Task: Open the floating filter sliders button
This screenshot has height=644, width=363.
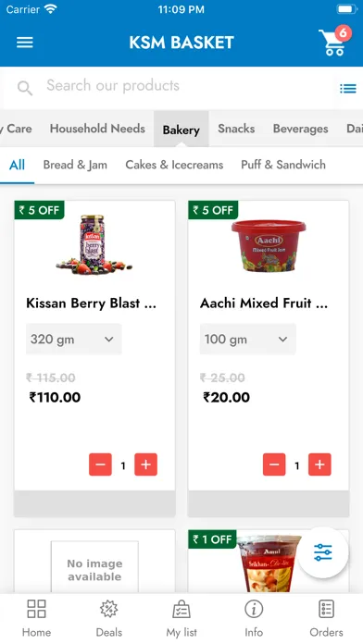Action: (322, 552)
